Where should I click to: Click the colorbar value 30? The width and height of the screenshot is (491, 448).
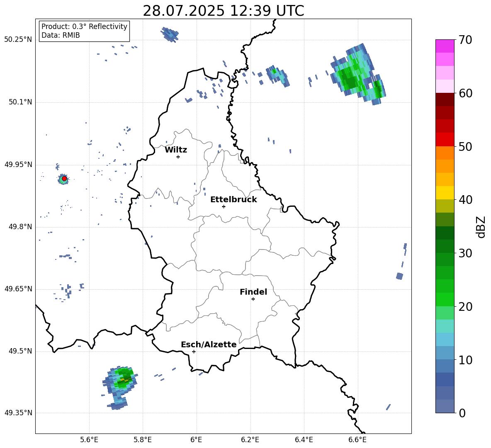coord(465,253)
